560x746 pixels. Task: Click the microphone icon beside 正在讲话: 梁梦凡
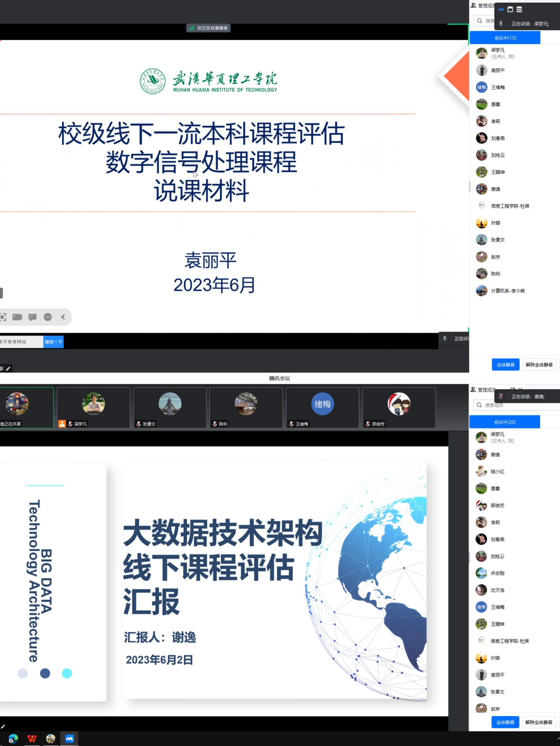pyautogui.click(x=501, y=24)
